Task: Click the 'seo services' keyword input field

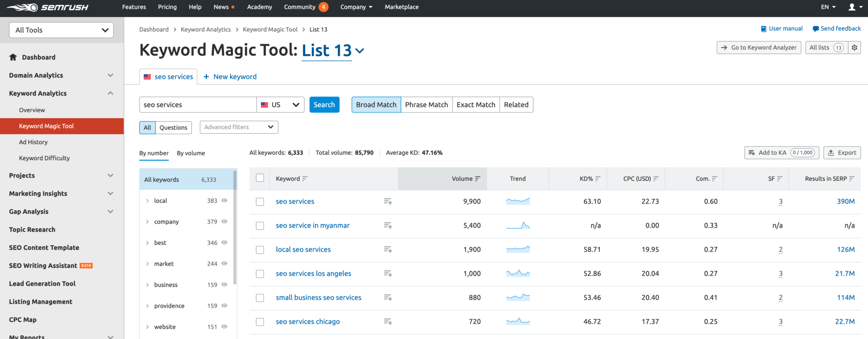Action: (x=198, y=105)
